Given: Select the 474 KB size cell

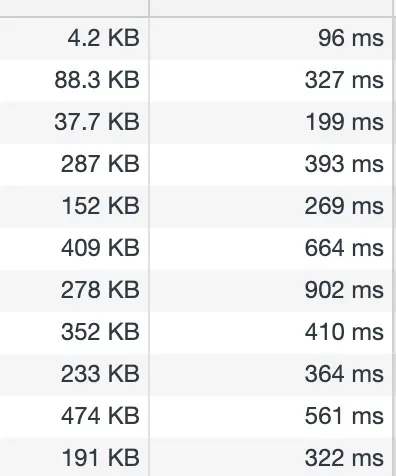Looking at the screenshot, I should pos(74,417).
